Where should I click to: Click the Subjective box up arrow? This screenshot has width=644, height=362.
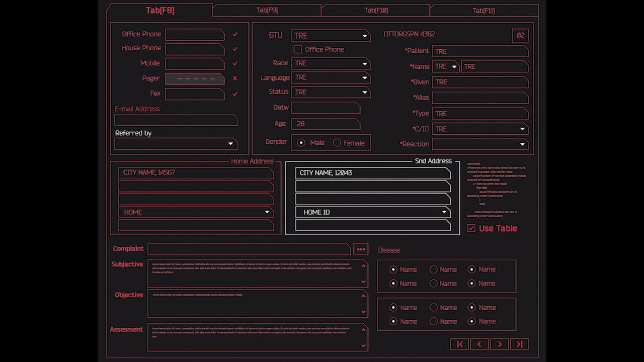[x=363, y=265]
